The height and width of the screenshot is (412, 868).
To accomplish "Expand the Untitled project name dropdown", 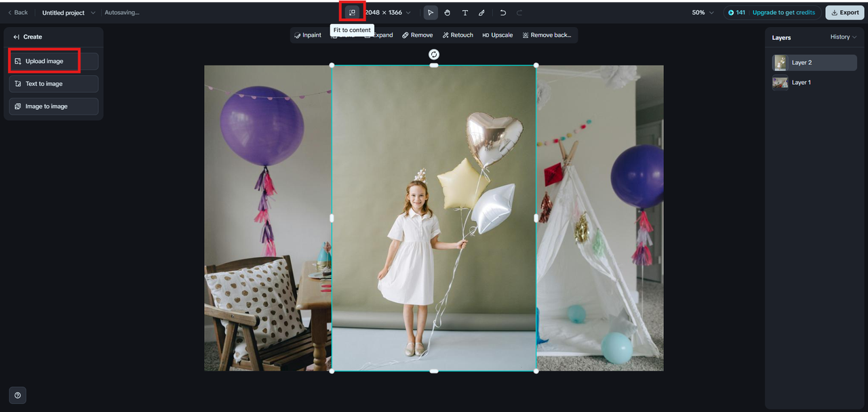I will click(x=68, y=12).
